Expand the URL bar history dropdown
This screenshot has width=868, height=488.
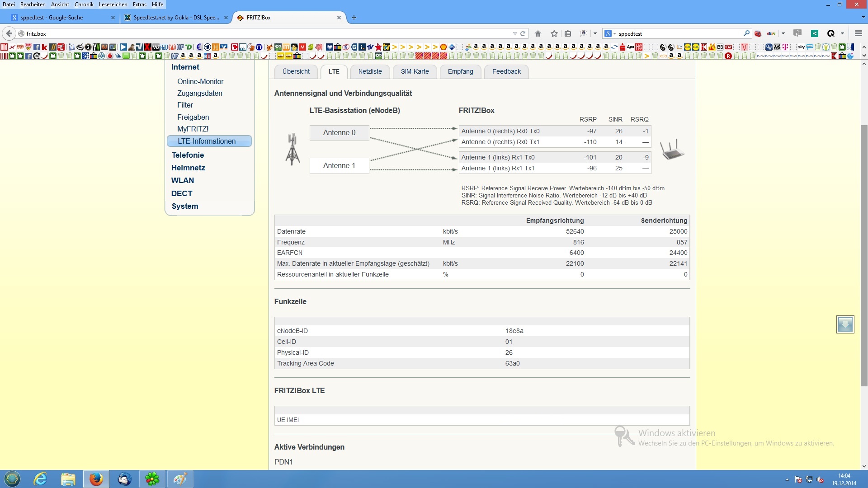tap(515, 33)
